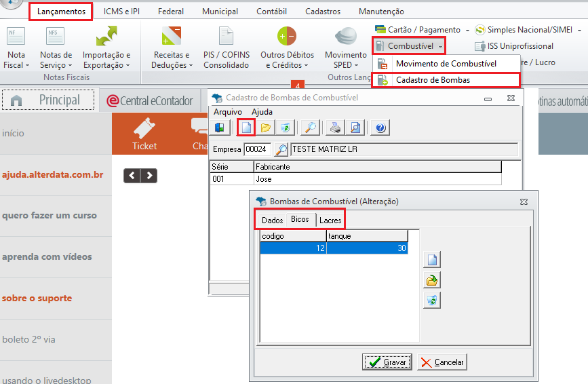Click the Série column header
588x384 pixels.
coord(232,166)
